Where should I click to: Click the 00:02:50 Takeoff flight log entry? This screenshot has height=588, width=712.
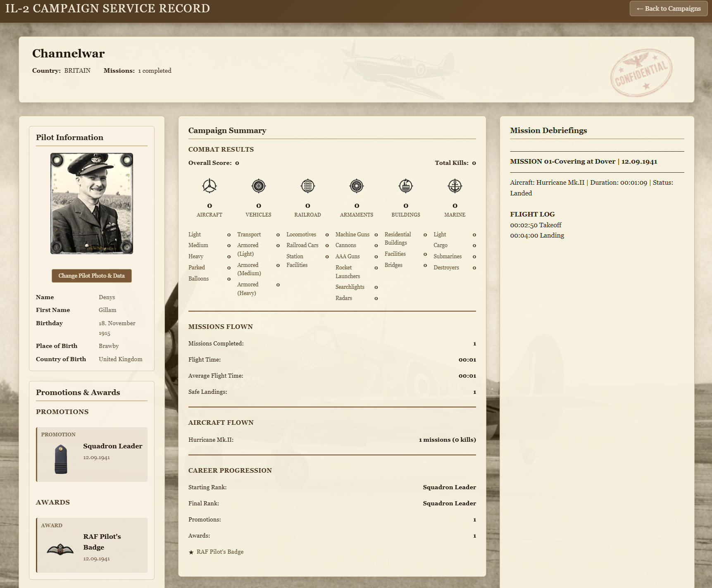[x=536, y=225]
